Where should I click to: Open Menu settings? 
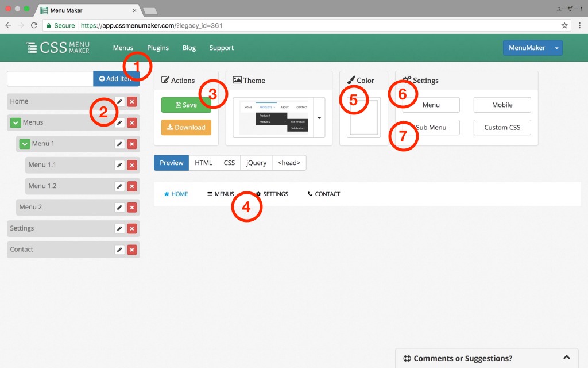coord(431,105)
